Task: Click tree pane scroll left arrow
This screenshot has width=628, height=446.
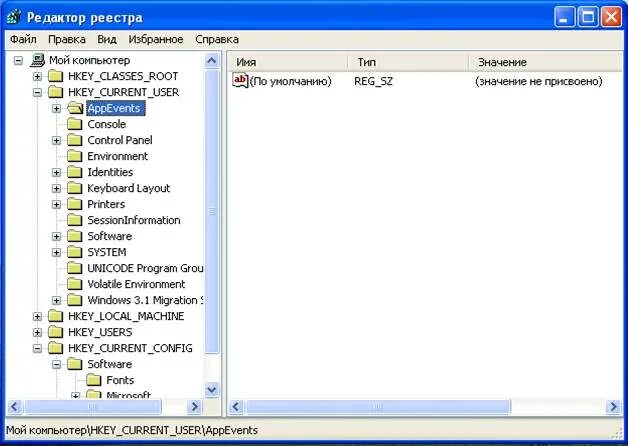Action: pyautogui.click(x=14, y=407)
